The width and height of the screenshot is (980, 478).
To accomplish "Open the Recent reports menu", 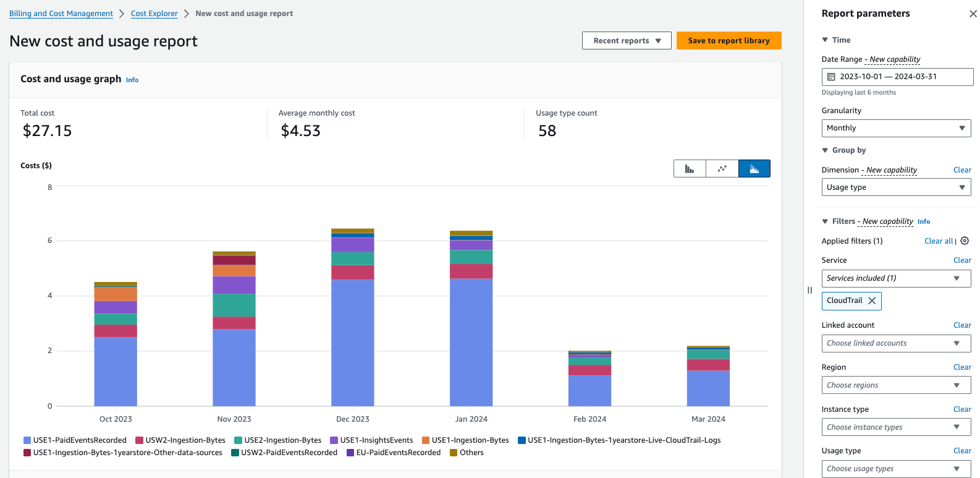I will click(627, 41).
